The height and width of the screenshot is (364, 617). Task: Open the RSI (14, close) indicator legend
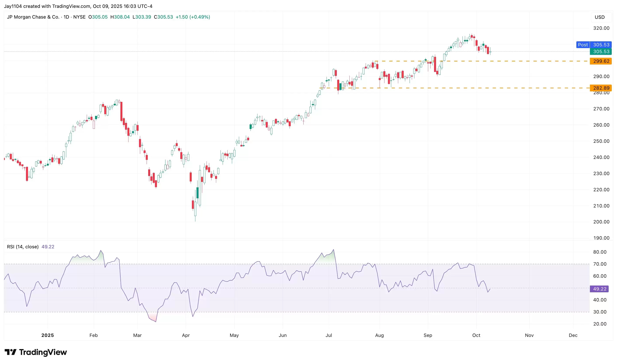click(23, 247)
